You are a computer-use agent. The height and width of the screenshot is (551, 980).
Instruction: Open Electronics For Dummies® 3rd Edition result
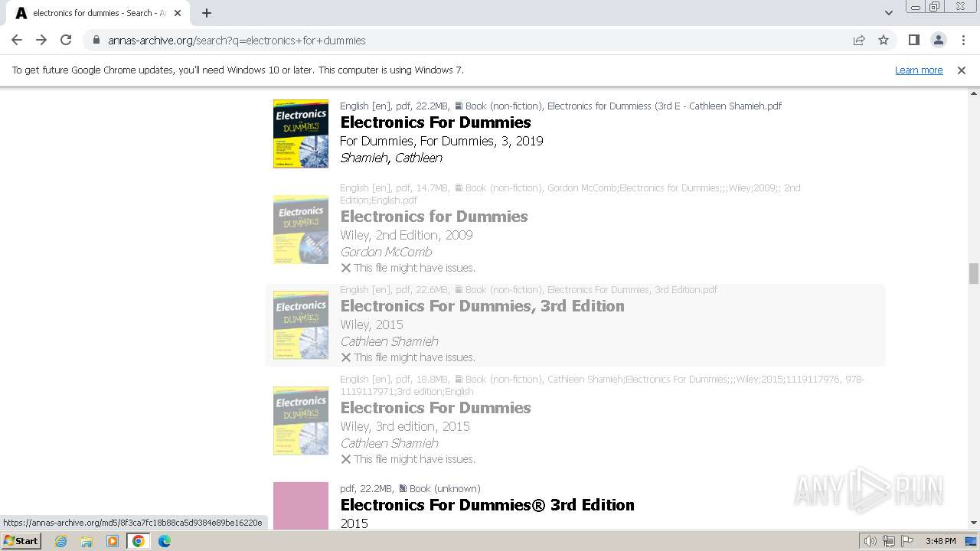pos(487,505)
